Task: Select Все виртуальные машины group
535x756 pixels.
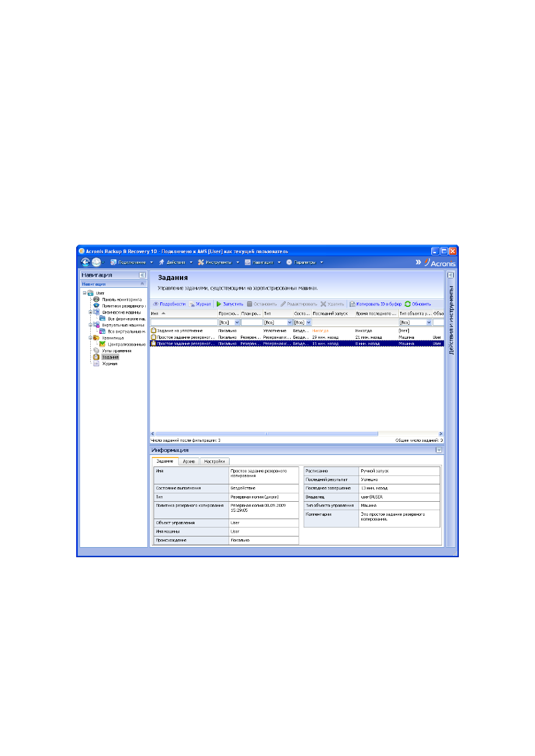Action: click(127, 332)
